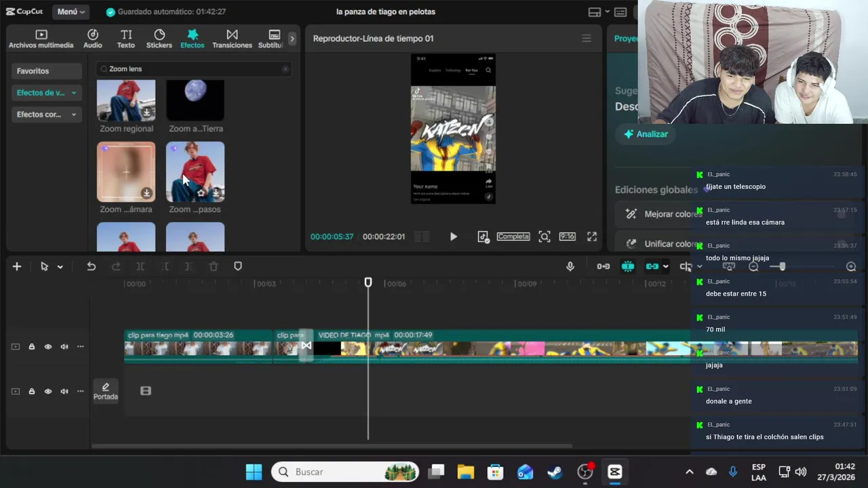Play the preview video
Image resolution: width=868 pixels, height=488 pixels.
tap(454, 237)
